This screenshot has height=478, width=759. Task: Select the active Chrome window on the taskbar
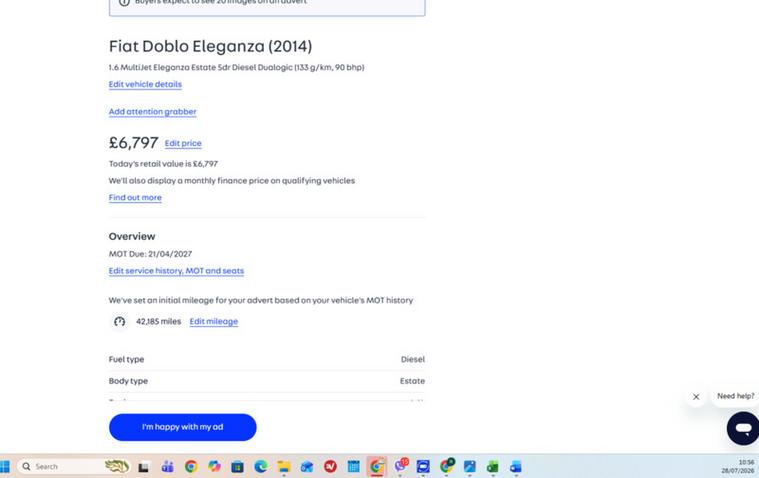point(377,466)
